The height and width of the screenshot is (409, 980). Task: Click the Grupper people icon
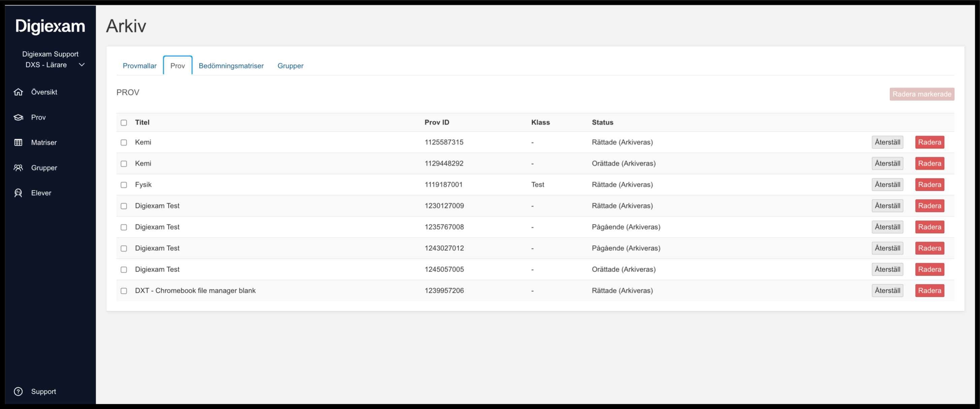point(18,168)
